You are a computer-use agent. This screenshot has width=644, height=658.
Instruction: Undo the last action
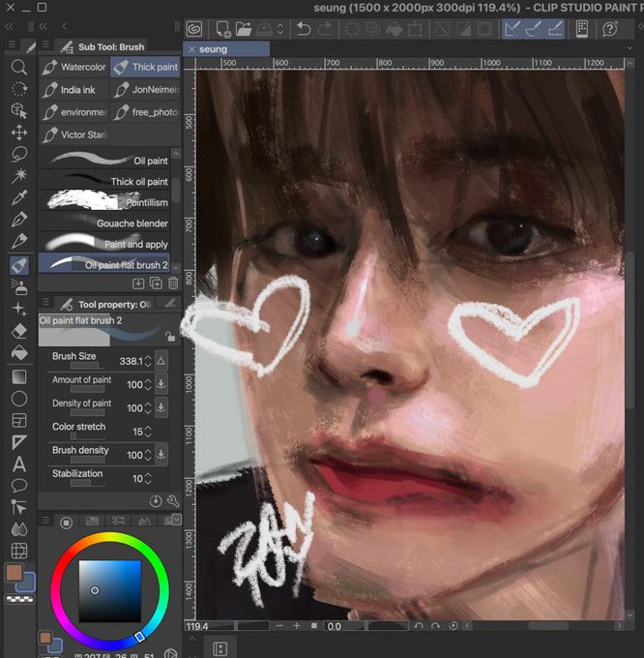[x=303, y=29]
